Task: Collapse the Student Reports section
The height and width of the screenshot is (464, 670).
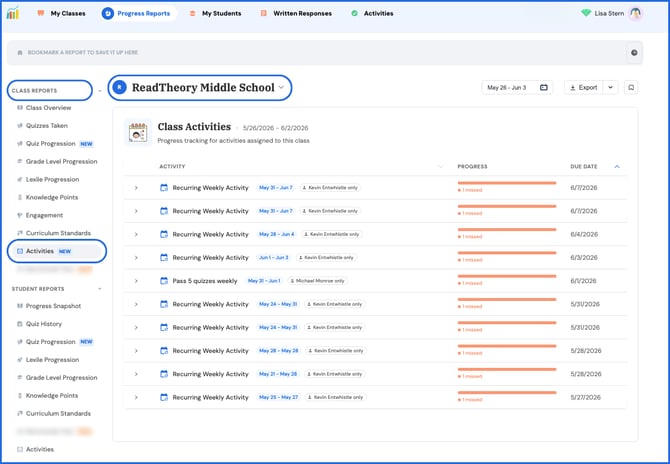Action: pyautogui.click(x=100, y=289)
